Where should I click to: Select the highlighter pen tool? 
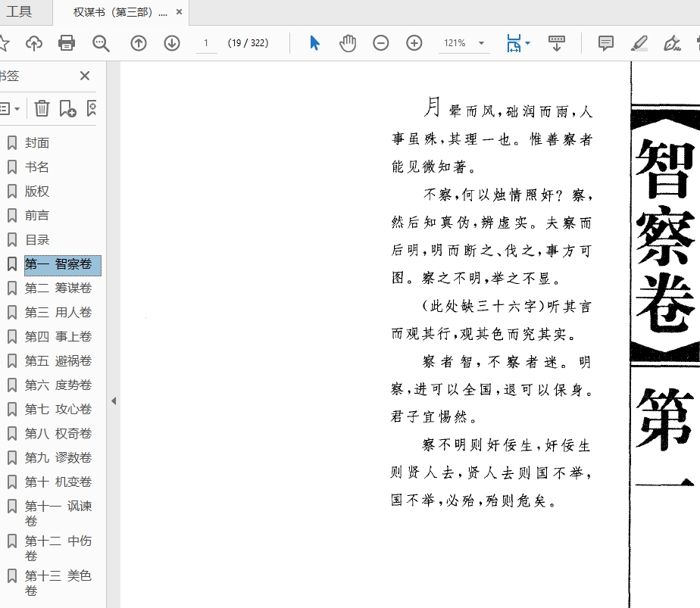pos(639,43)
